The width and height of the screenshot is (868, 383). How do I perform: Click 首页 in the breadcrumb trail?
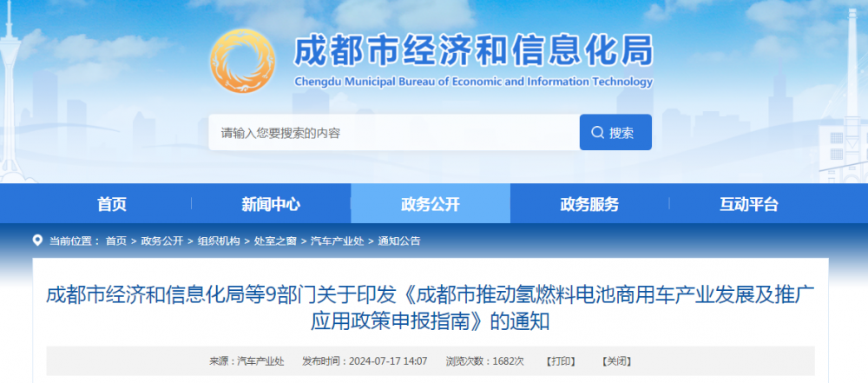[115, 241]
